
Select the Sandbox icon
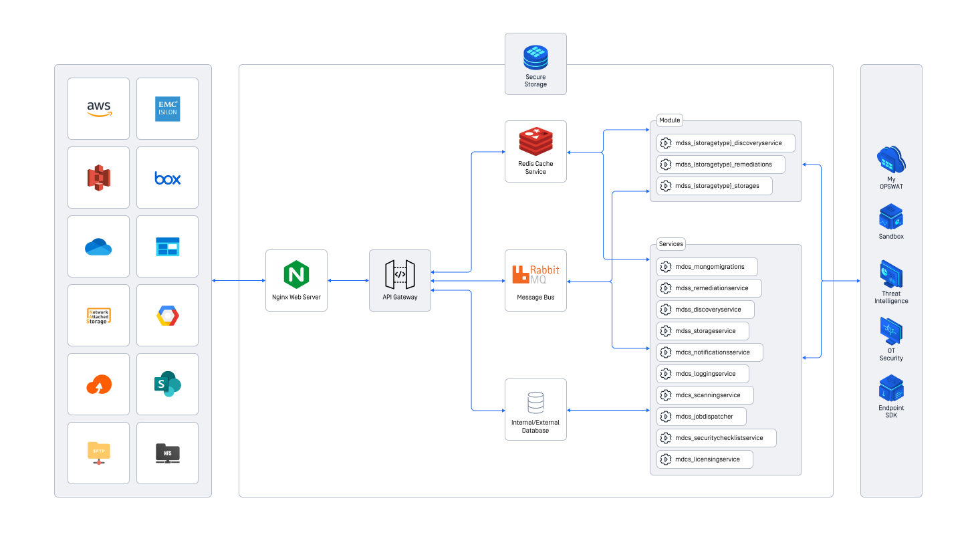coord(891,218)
